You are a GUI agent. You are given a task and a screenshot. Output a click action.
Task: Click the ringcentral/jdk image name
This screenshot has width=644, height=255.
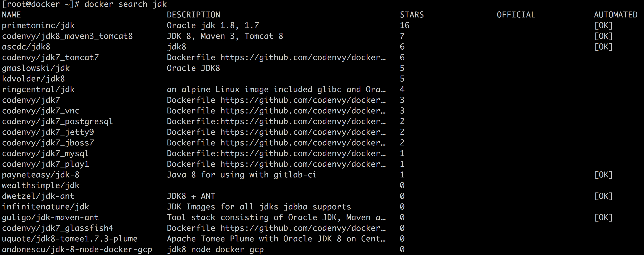tap(38, 89)
